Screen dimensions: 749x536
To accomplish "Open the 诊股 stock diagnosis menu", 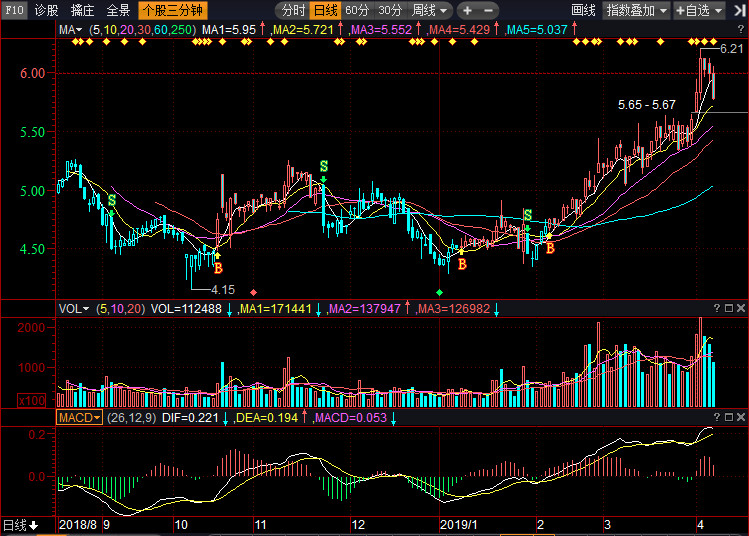I will tap(46, 10).
